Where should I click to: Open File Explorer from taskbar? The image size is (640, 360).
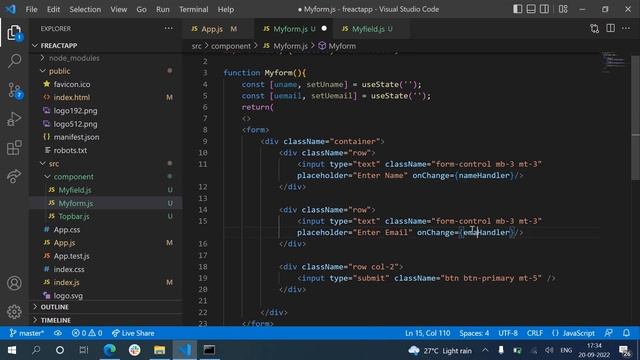tap(159, 350)
